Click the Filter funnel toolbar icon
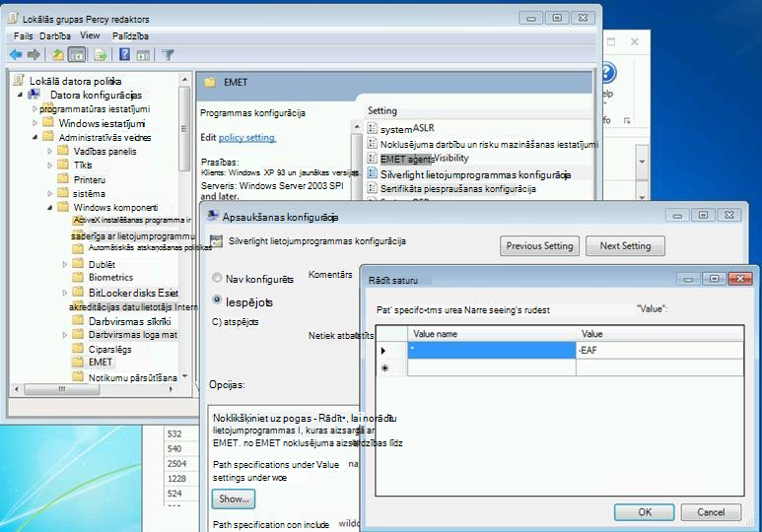 point(169,55)
